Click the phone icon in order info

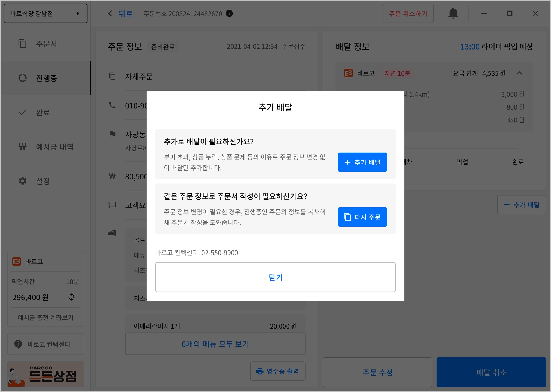coord(112,105)
